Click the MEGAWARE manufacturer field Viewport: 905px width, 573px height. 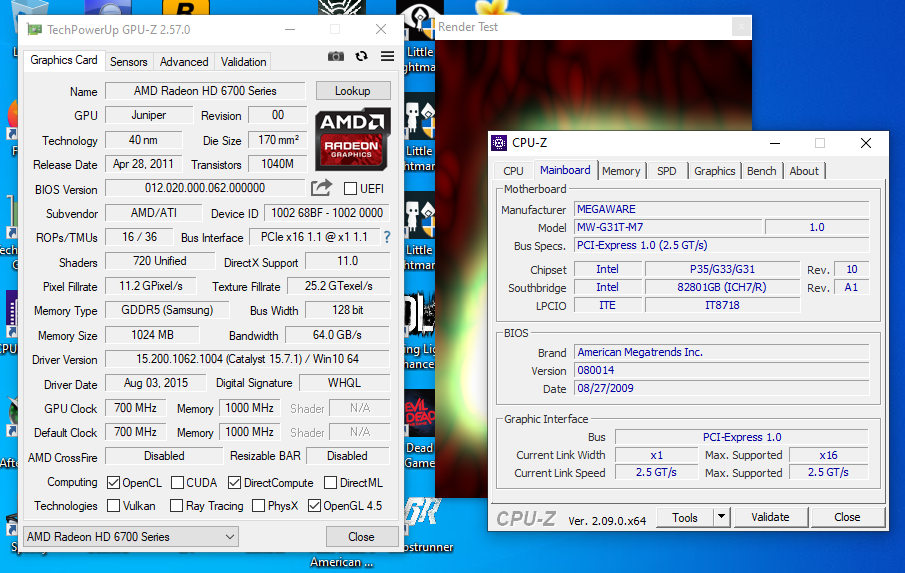tap(721, 209)
